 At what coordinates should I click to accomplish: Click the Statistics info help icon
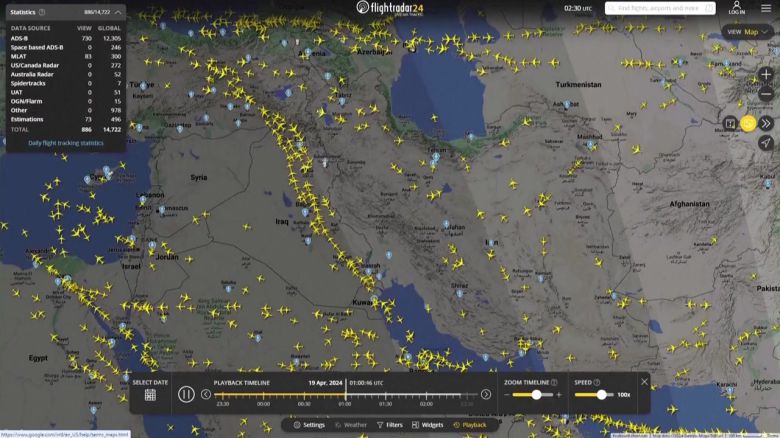(41, 12)
